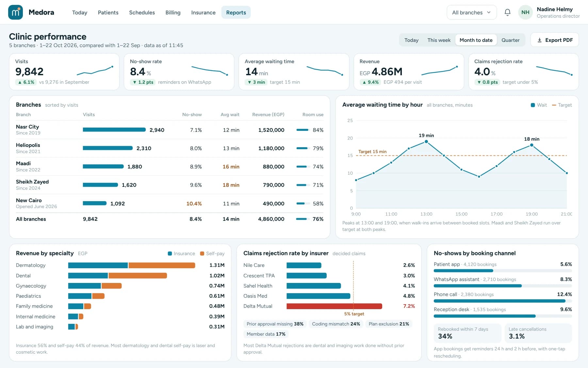
Task: Open the Schedules section
Action: tap(142, 12)
